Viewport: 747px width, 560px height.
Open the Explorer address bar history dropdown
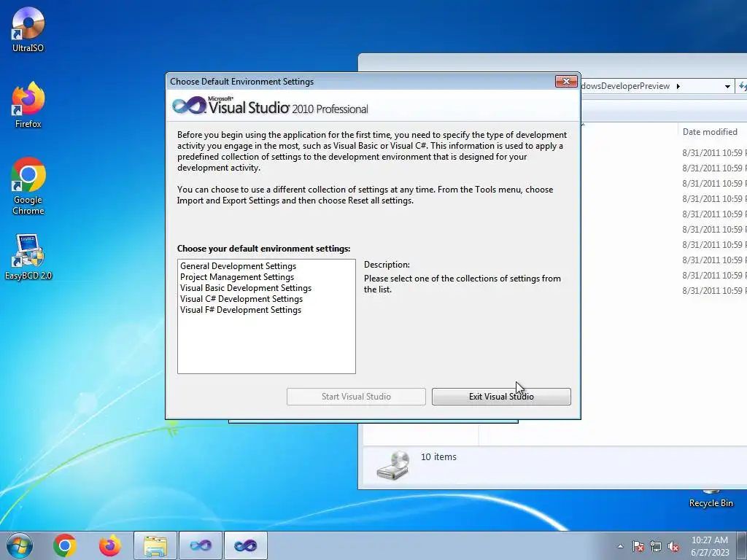click(x=727, y=86)
